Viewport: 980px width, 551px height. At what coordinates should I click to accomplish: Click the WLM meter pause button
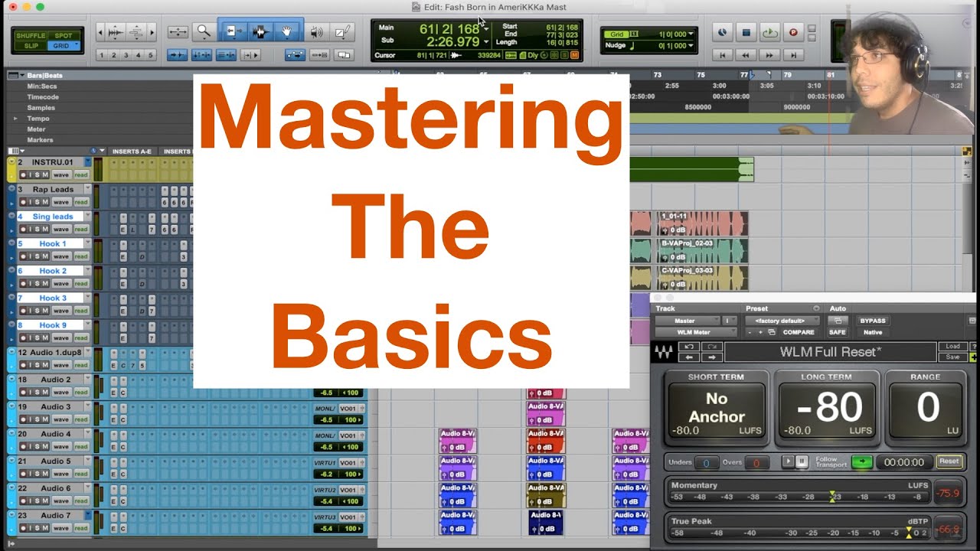click(x=802, y=461)
